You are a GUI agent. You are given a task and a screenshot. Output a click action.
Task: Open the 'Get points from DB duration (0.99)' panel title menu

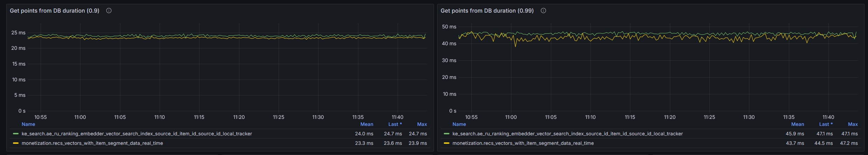point(487,11)
